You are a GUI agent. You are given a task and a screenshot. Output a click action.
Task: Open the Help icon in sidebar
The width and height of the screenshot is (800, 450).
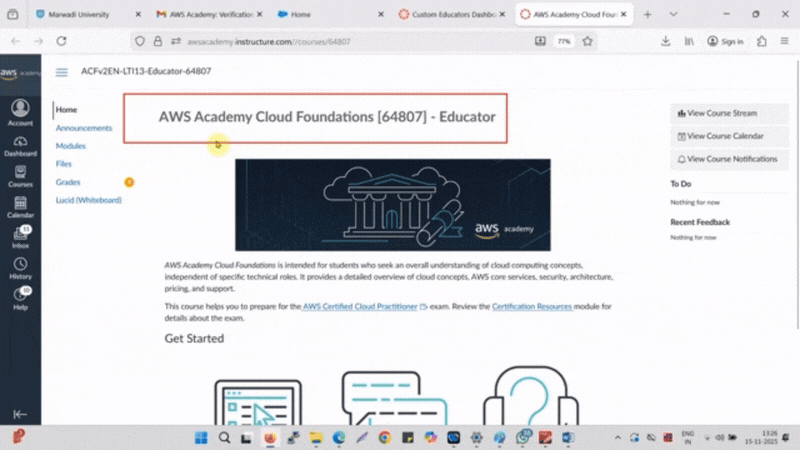20,299
